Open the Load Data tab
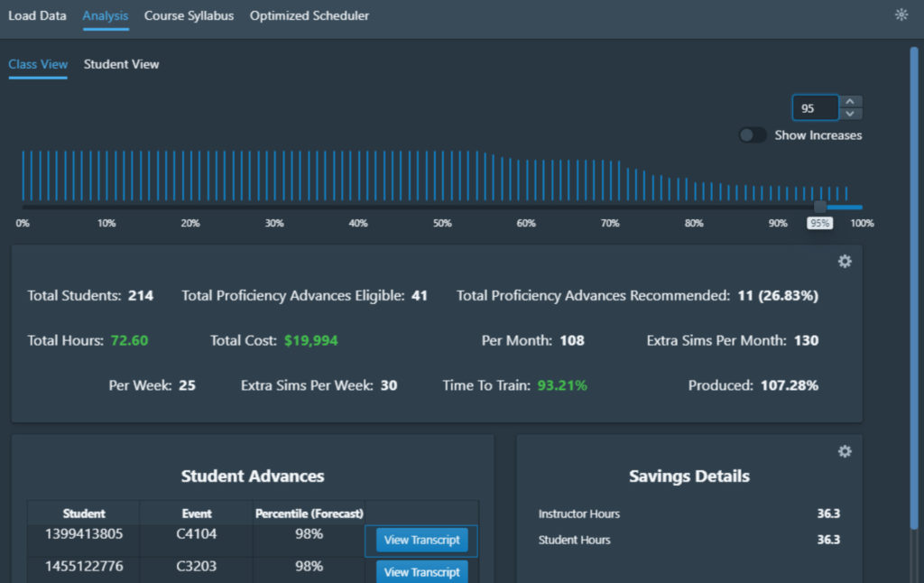Viewport: 924px width, 583px height. 37,15
